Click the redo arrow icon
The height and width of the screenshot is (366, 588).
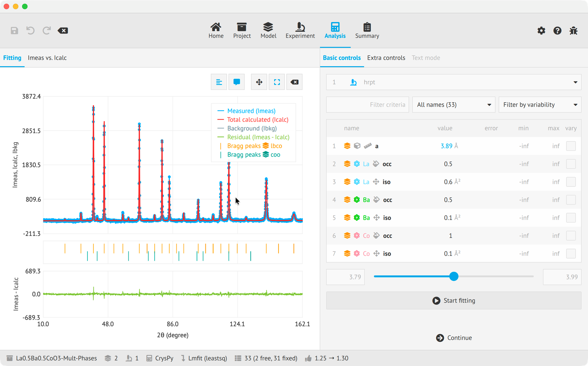(46, 31)
